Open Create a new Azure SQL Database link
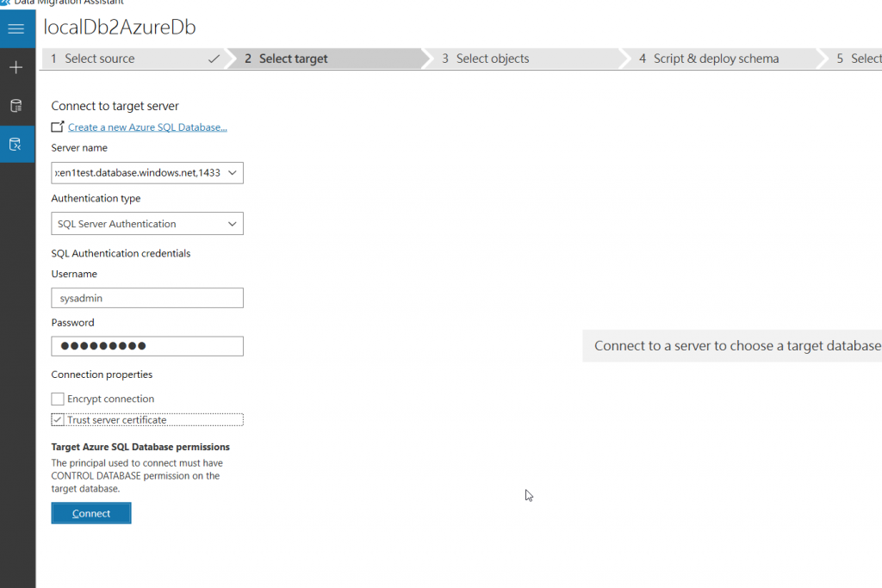The width and height of the screenshot is (882, 588). [147, 127]
